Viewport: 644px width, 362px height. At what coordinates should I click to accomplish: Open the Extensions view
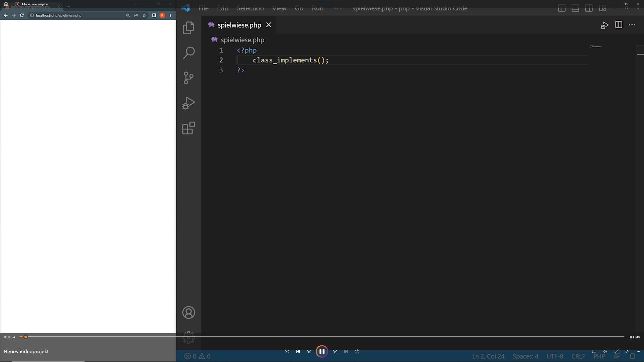[x=188, y=128]
